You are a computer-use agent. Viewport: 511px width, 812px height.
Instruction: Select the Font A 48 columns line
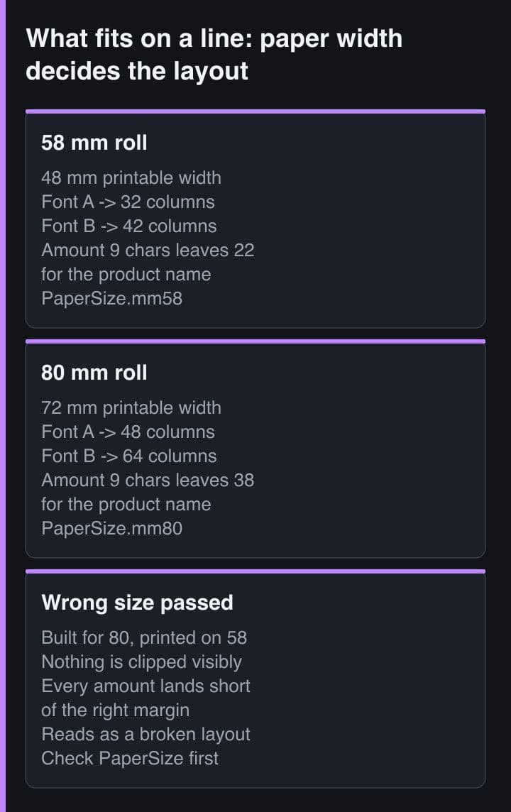click(128, 432)
